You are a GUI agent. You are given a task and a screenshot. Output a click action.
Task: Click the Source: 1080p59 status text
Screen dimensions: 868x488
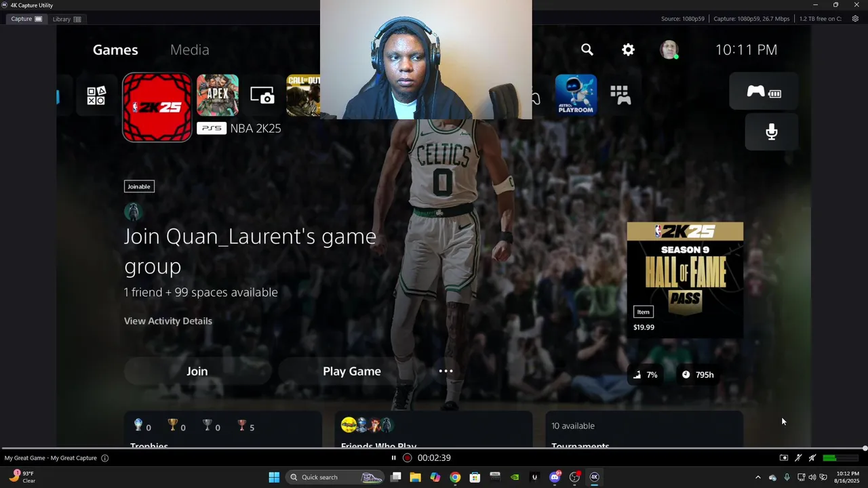pos(683,19)
